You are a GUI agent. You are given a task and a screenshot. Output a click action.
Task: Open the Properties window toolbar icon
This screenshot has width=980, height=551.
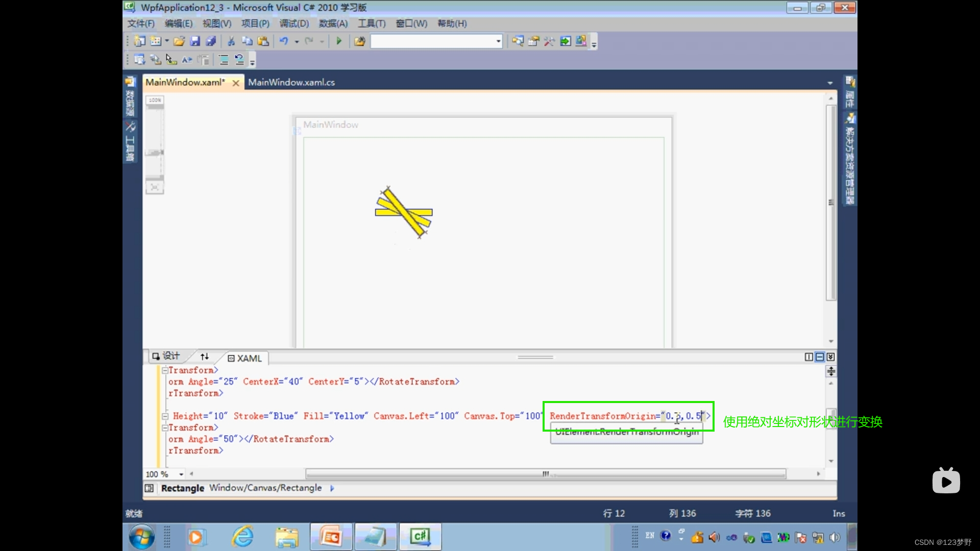point(533,41)
